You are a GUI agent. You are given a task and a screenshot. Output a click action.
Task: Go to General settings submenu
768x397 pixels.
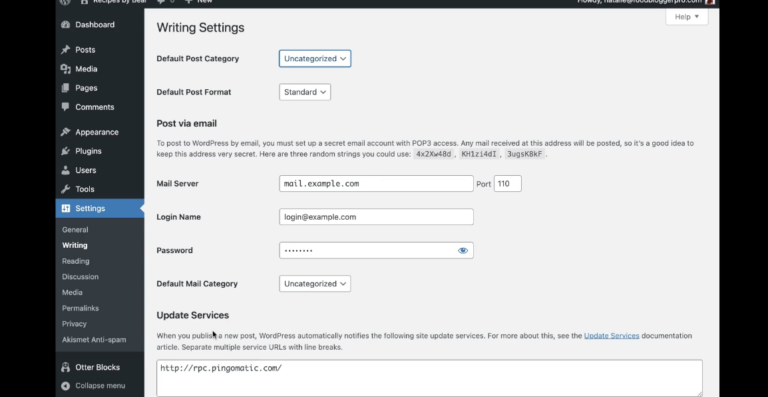(x=75, y=230)
